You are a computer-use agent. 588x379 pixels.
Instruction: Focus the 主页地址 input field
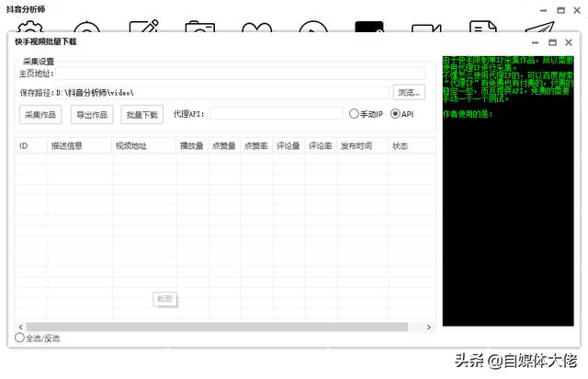coord(241,74)
